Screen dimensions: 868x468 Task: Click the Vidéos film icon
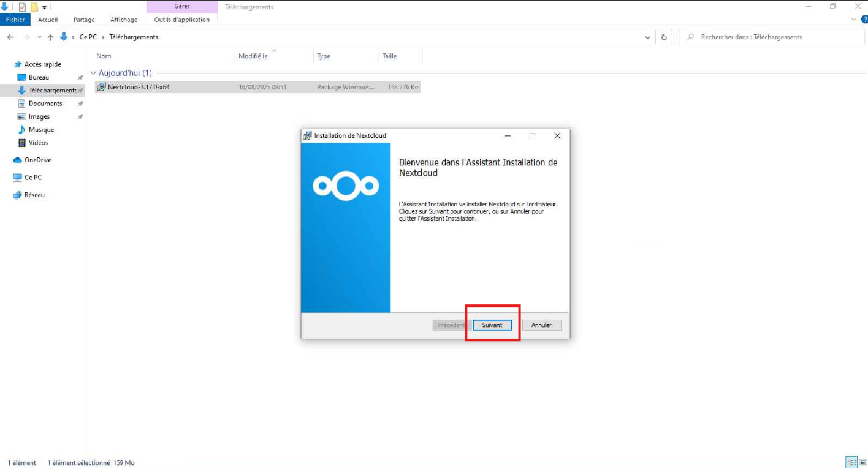coord(21,143)
